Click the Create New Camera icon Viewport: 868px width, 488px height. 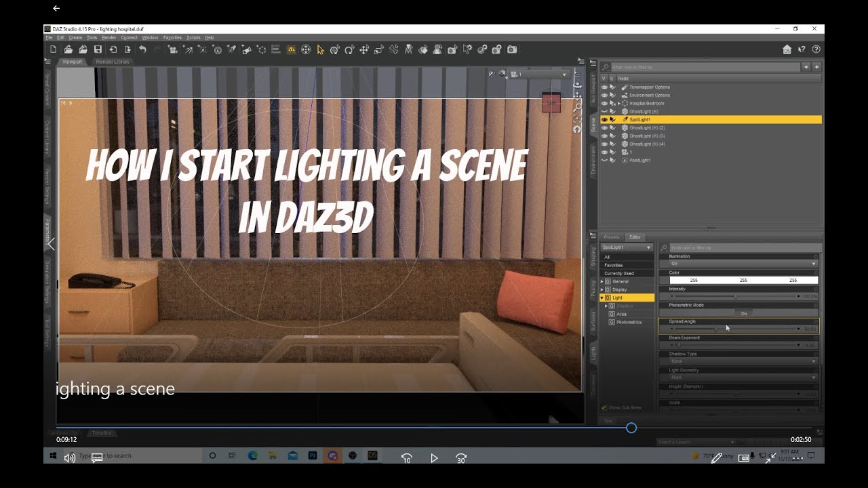coord(174,49)
